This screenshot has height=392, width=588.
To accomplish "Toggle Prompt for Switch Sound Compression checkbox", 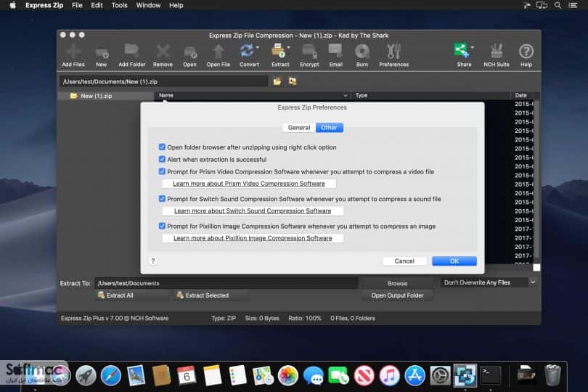I will pyautogui.click(x=162, y=199).
